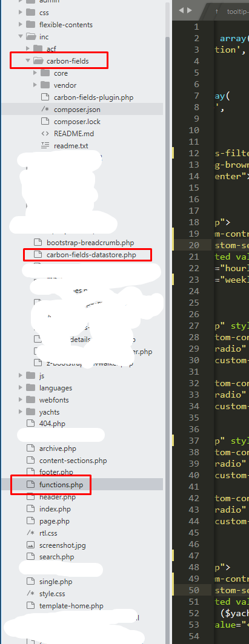The width and height of the screenshot is (249, 644).
Task: Click the languages folder icon
Action: [30, 388]
